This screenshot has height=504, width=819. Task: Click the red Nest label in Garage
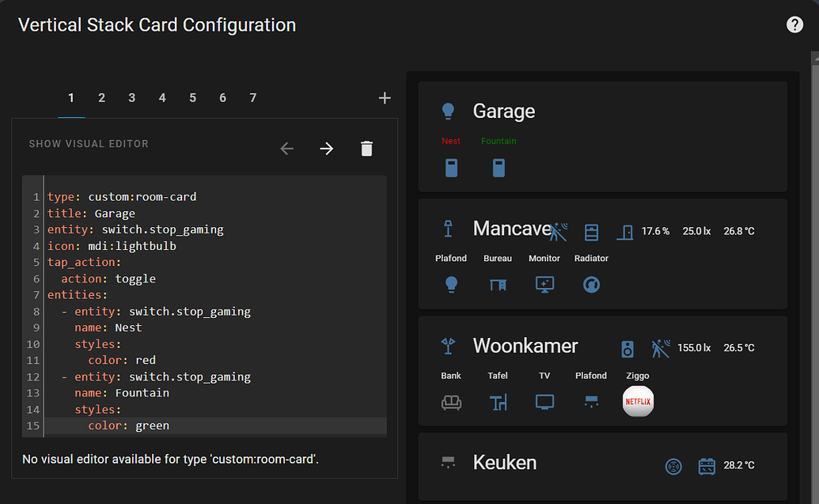coord(451,141)
